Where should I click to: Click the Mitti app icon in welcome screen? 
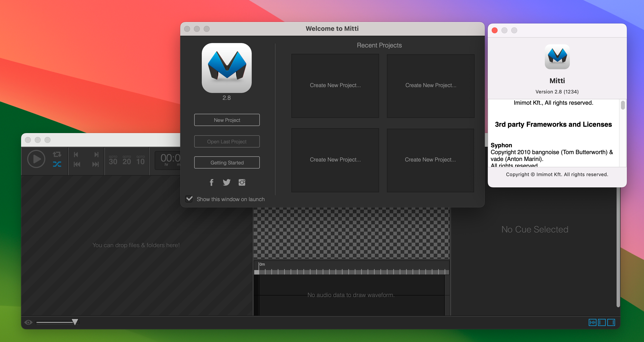click(227, 69)
